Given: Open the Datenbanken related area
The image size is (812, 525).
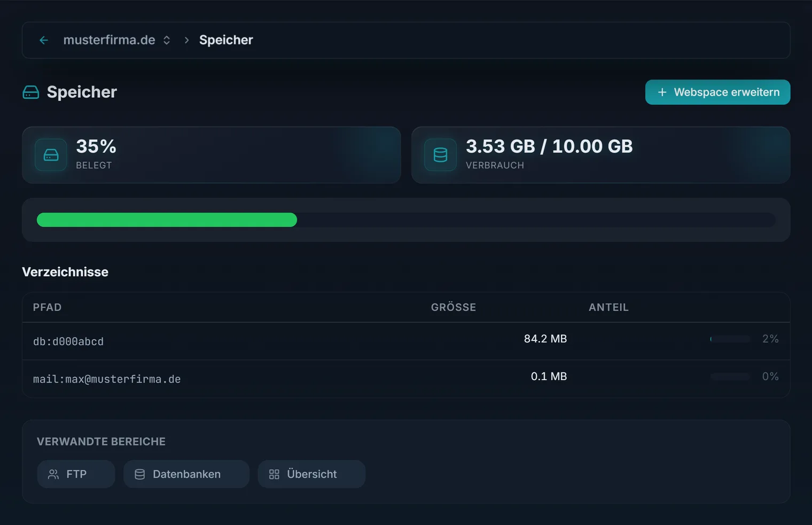Looking at the screenshot, I should tap(186, 474).
